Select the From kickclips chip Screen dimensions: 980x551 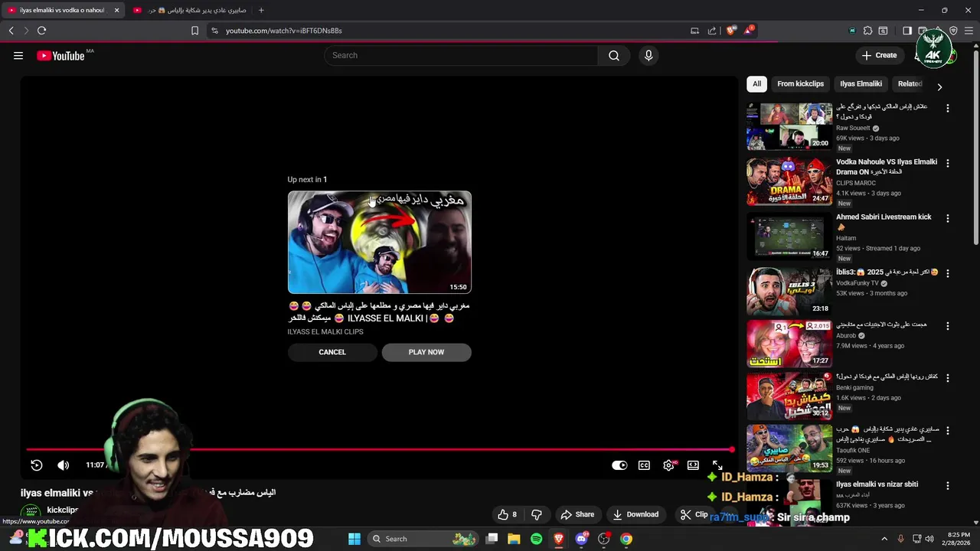tap(800, 83)
